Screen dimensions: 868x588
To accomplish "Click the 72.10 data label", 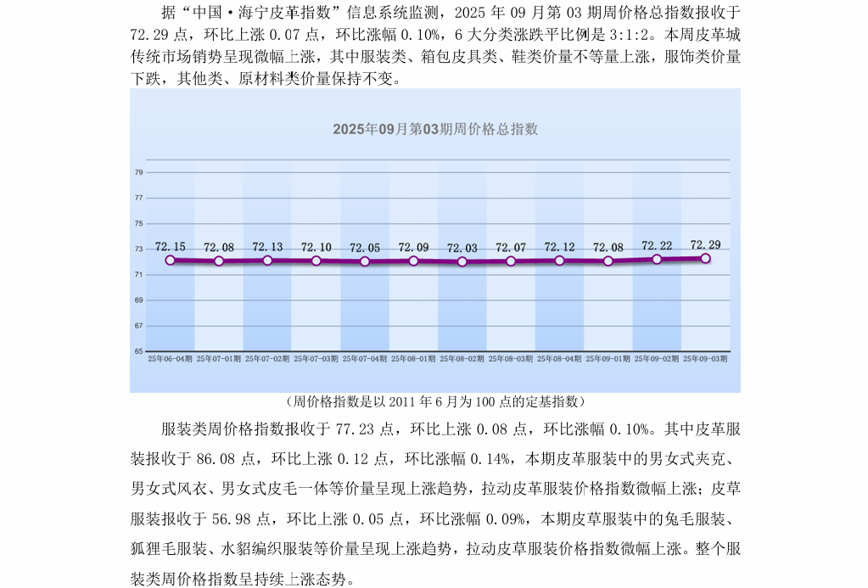I will (x=316, y=247).
